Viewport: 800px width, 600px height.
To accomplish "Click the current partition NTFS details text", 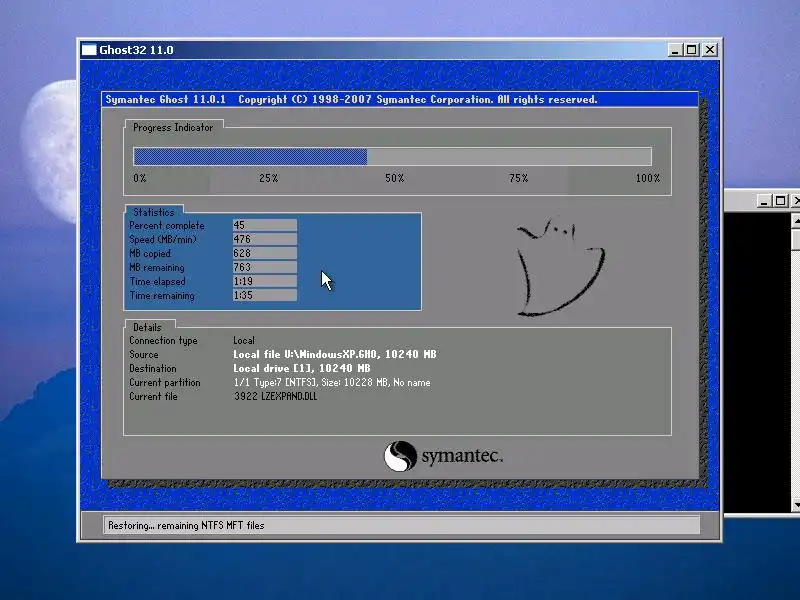I will [332, 383].
